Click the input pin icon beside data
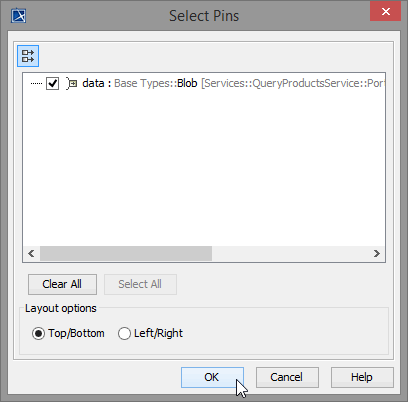 [x=72, y=83]
